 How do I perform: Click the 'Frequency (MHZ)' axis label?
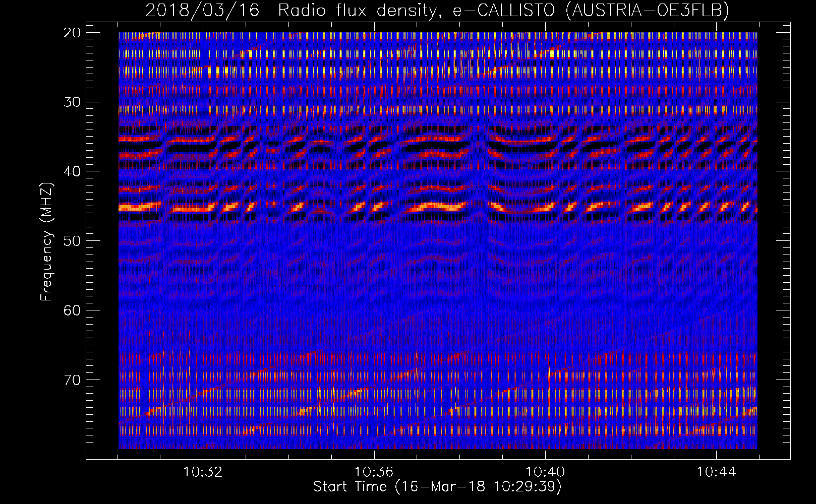pos(46,241)
